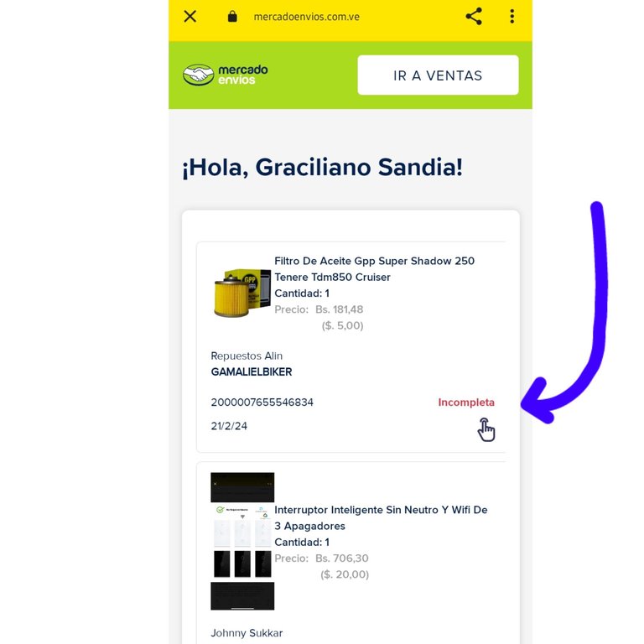Image resolution: width=644 pixels, height=644 pixels.
Task: Open the three-dot overflow menu
Action: click(512, 17)
